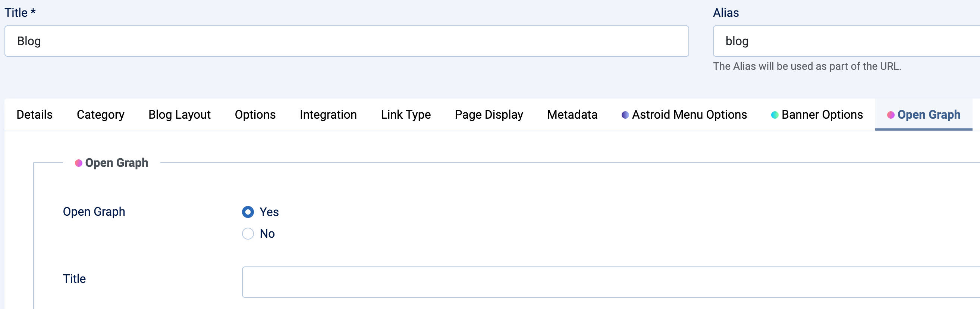The height and width of the screenshot is (309, 980).
Task: Click the required Title * label
Action: [20, 13]
